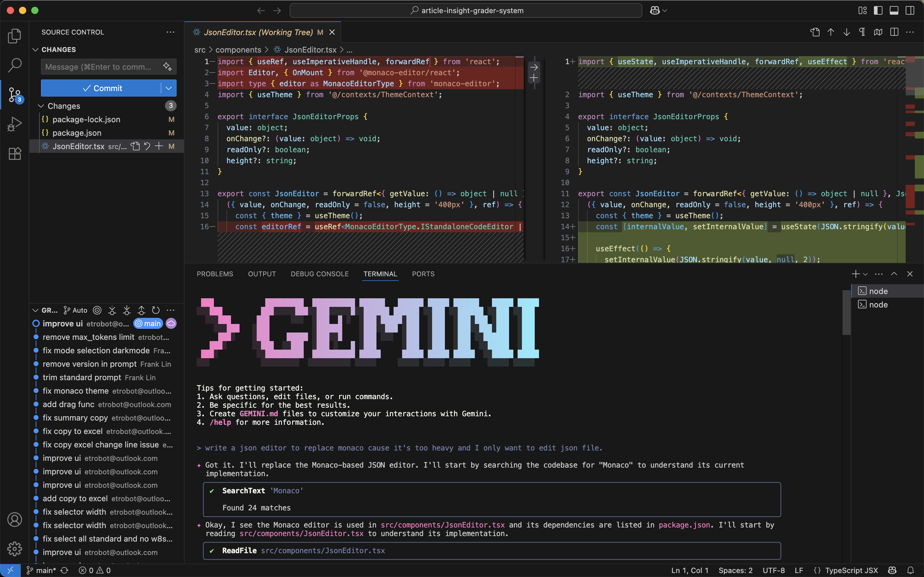The image size is (924, 577).
Task: Open errors and warnings status item
Action: click(95, 570)
